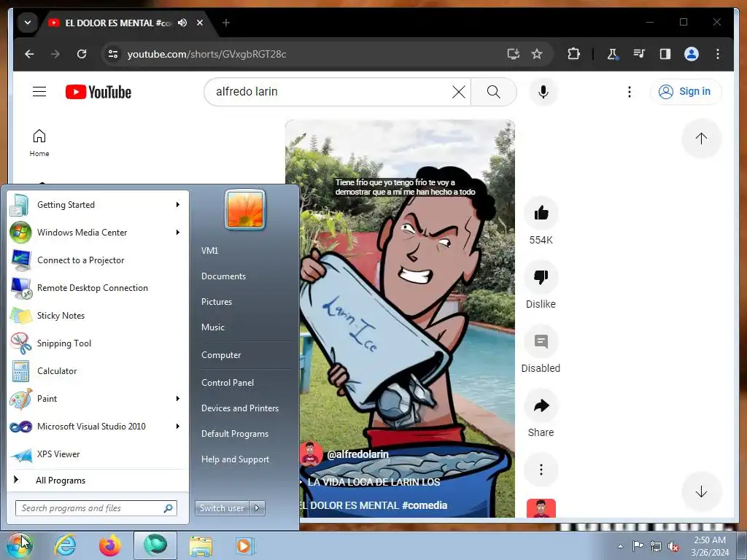Open the Extensions puzzle icon
The width and height of the screenshot is (747, 560).
[x=573, y=54]
